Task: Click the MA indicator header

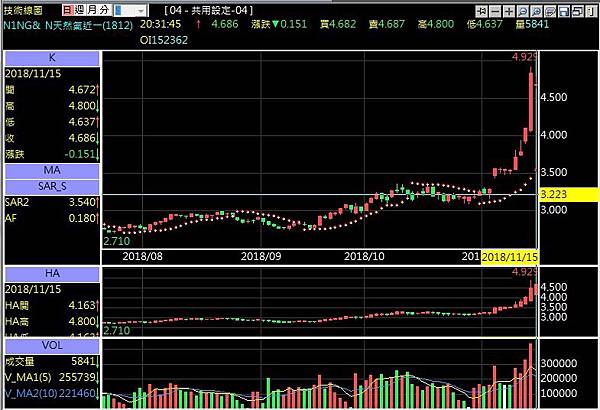Action: 52,170
